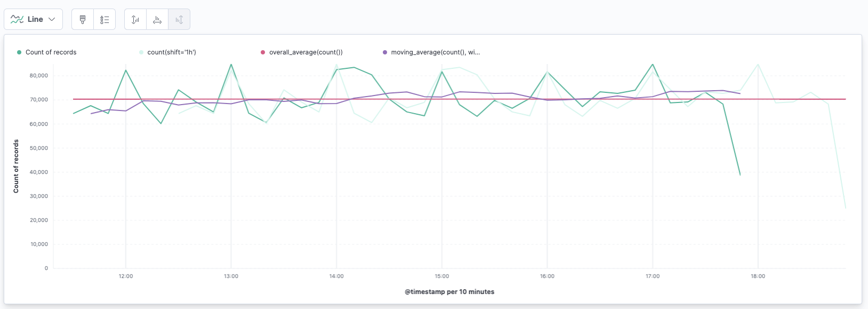Click the green Count of records color dot
The width and height of the screenshot is (868, 309).
point(19,52)
